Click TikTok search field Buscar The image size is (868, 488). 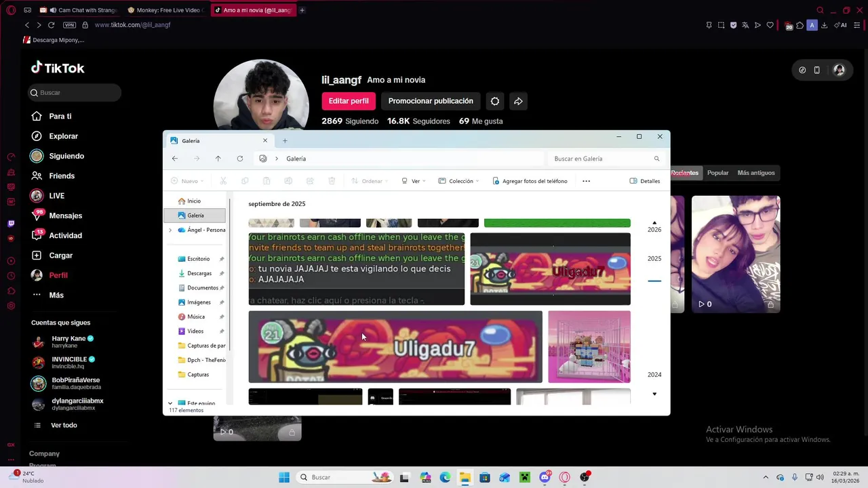[x=75, y=93]
